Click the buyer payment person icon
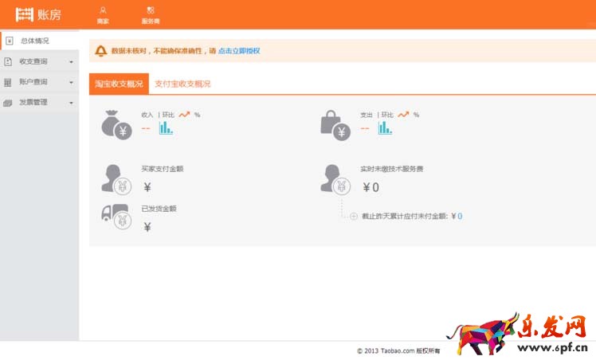The image size is (596, 364). tap(115, 178)
